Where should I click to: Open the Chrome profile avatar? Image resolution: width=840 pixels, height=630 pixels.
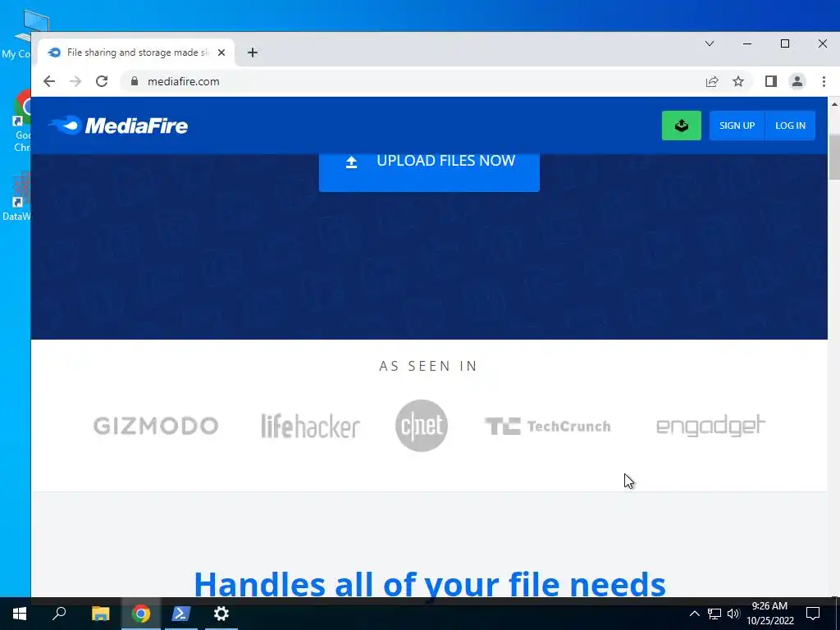coord(797,81)
